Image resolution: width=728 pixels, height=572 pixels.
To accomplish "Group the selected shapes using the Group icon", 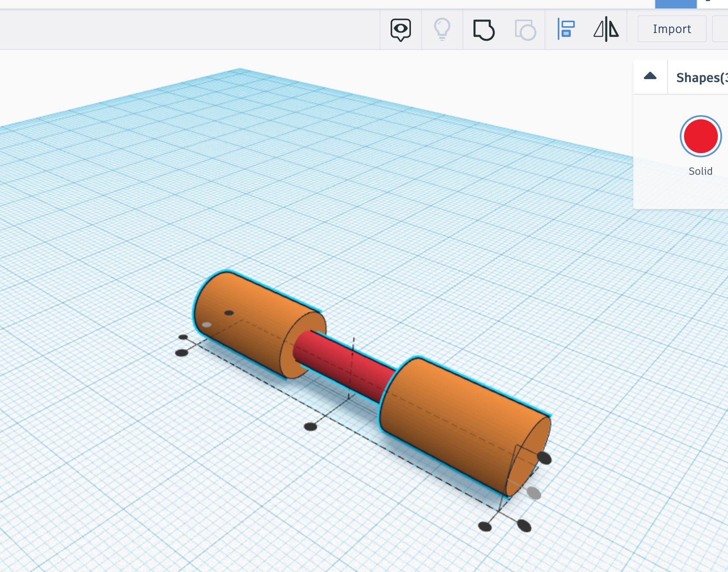I will click(483, 30).
